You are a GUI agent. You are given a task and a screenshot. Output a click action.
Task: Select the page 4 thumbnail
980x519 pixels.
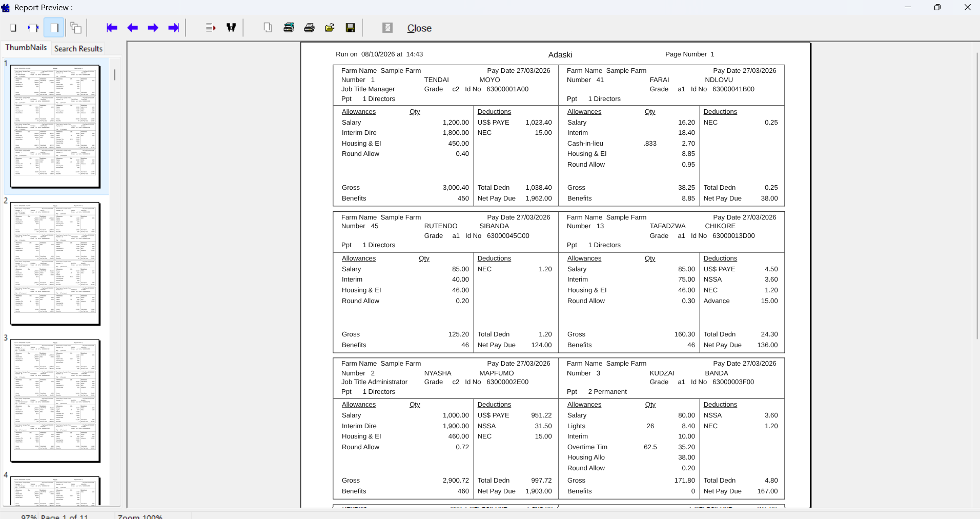click(55, 491)
